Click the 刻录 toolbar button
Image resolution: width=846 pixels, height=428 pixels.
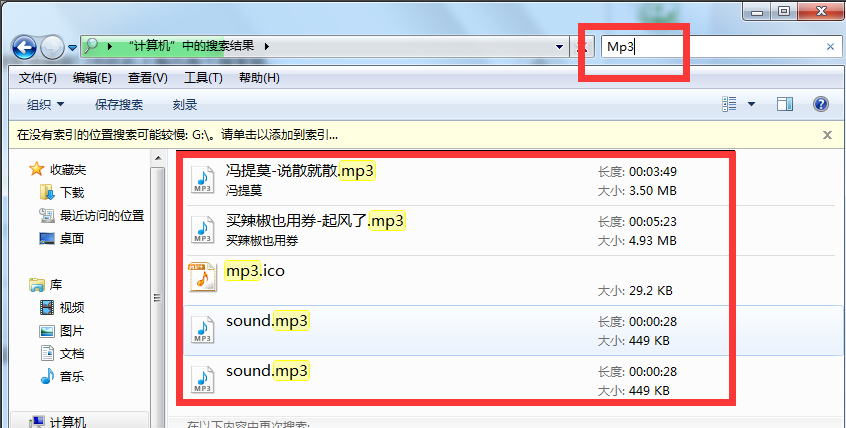[x=185, y=105]
